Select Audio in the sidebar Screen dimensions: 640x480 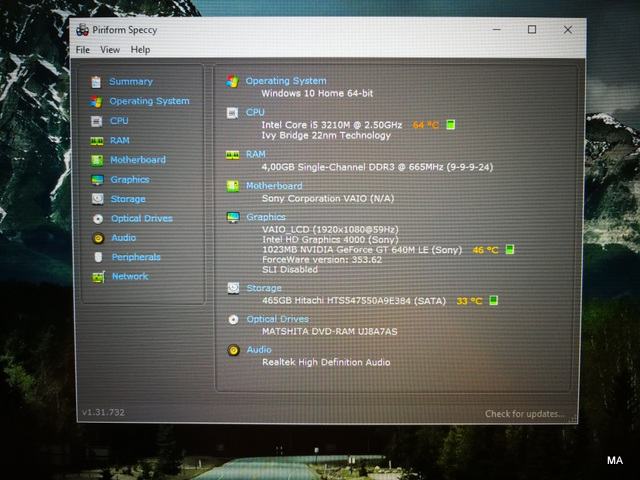[x=124, y=238]
